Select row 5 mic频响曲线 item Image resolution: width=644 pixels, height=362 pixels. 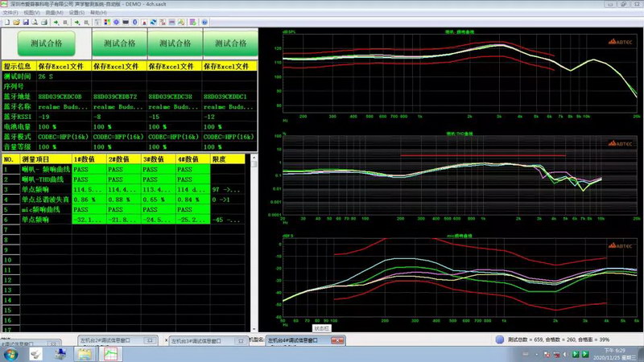coord(46,209)
